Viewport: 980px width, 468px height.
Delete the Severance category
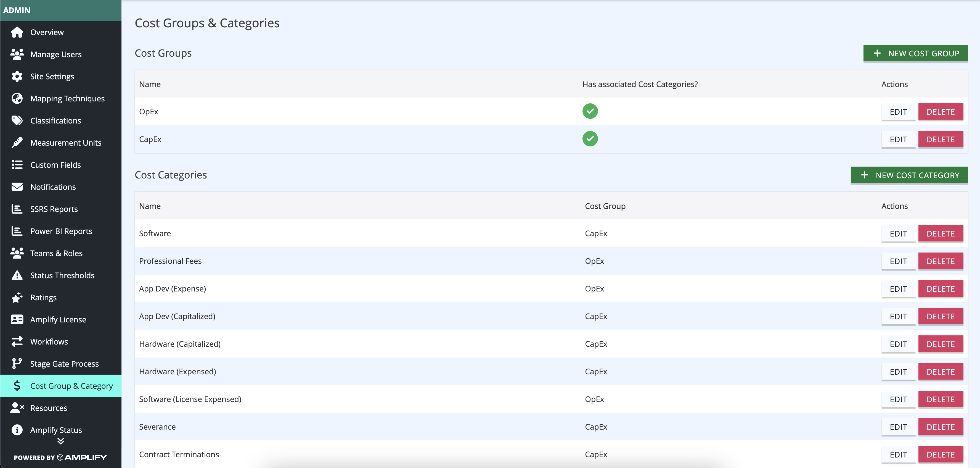(941, 427)
